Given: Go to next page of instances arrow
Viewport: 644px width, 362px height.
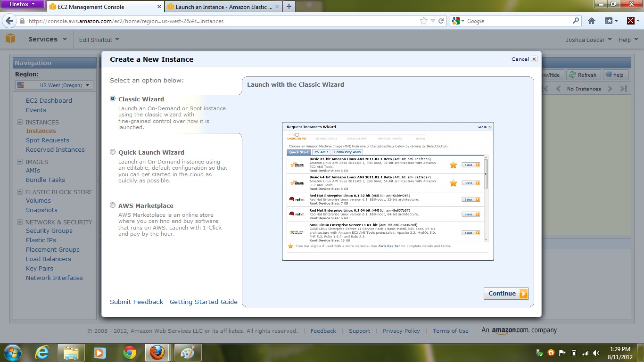Looking at the screenshot, I should point(610,89).
